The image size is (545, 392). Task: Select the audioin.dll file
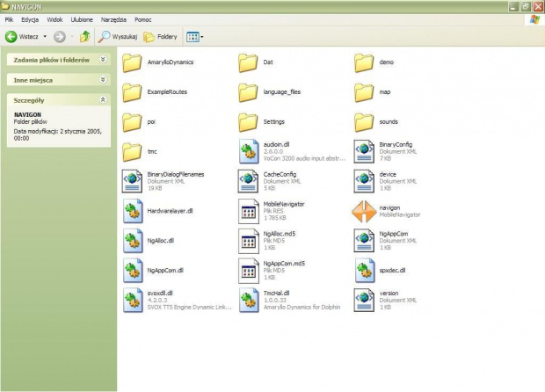[x=248, y=152]
